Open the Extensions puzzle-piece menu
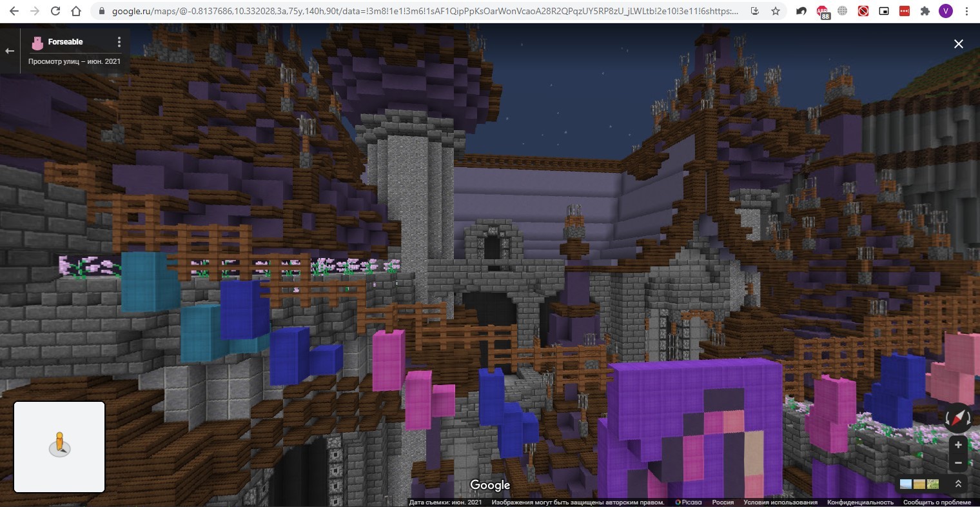Screen dimensions: 980x507 coord(925,12)
